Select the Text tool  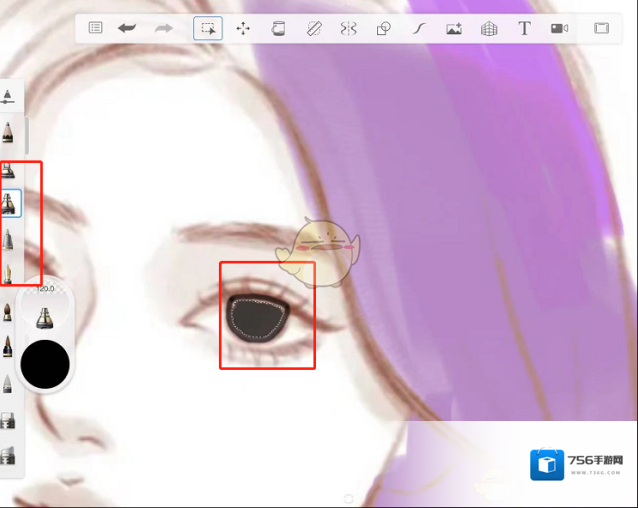(524, 28)
